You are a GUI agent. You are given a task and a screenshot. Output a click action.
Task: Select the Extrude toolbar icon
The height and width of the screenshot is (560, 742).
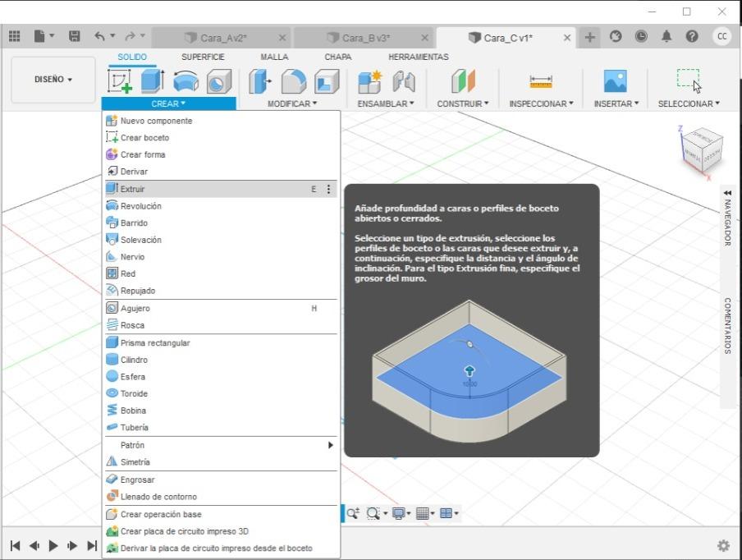tap(153, 81)
